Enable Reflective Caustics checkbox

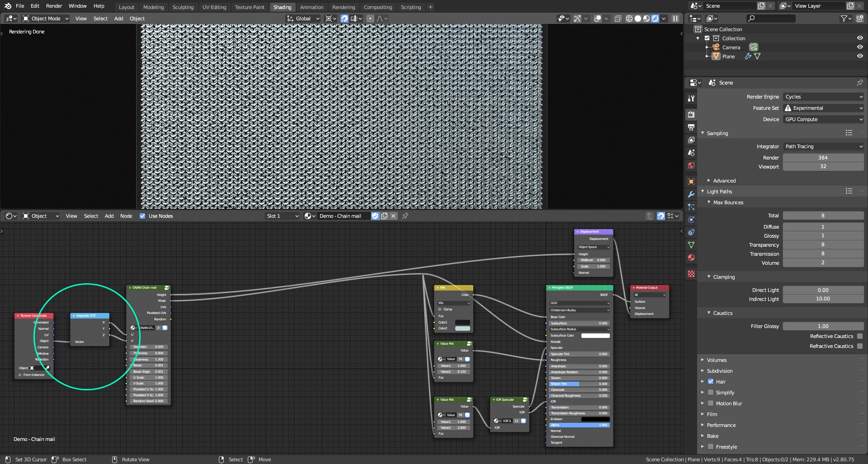pyautogui.click(x=860, y=336)
